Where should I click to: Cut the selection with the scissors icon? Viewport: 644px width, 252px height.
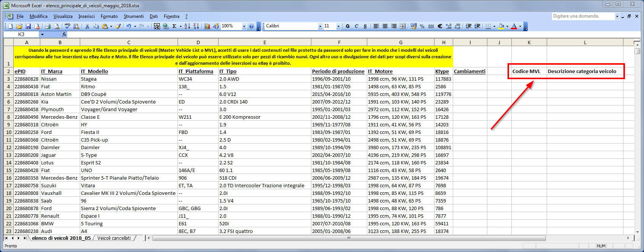[x=87, y=26]
